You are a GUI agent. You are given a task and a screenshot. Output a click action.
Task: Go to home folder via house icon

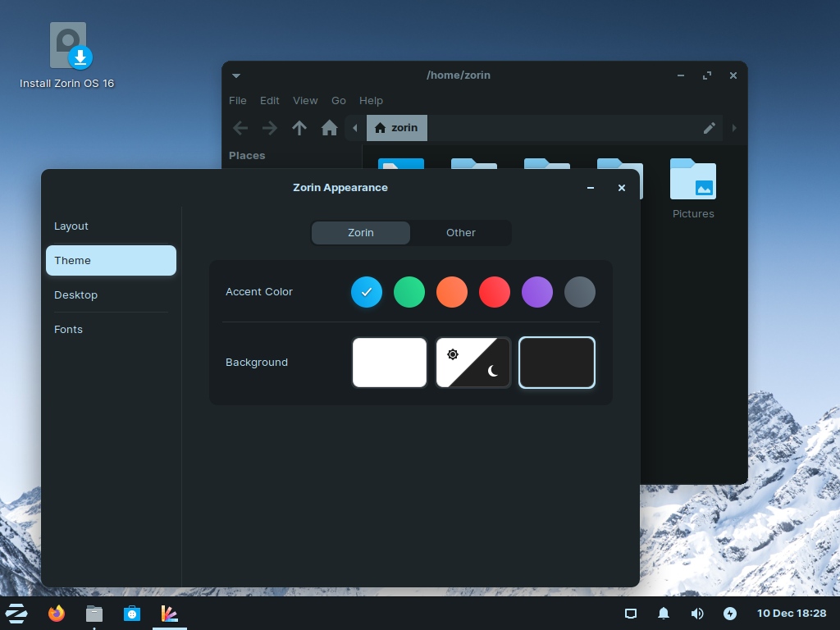pos(330,128)
